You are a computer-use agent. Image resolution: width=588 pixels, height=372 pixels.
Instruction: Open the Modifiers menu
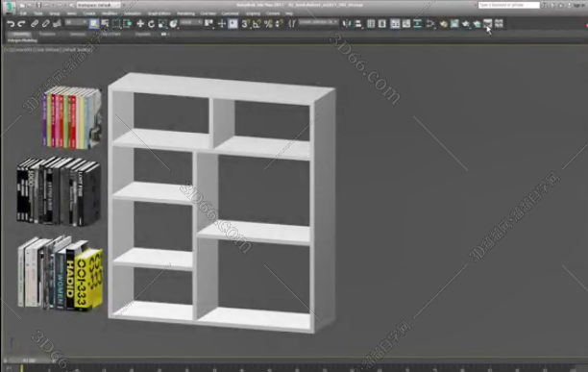110,13
